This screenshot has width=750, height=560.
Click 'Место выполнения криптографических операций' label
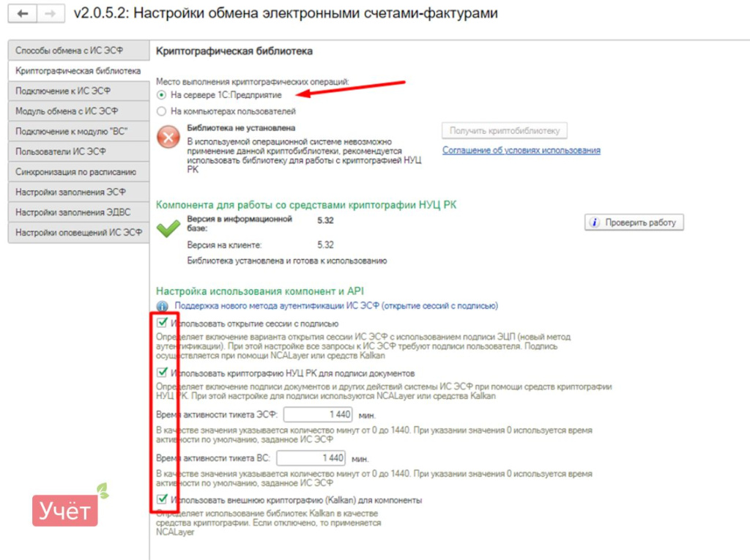click(x=252, y=82)
